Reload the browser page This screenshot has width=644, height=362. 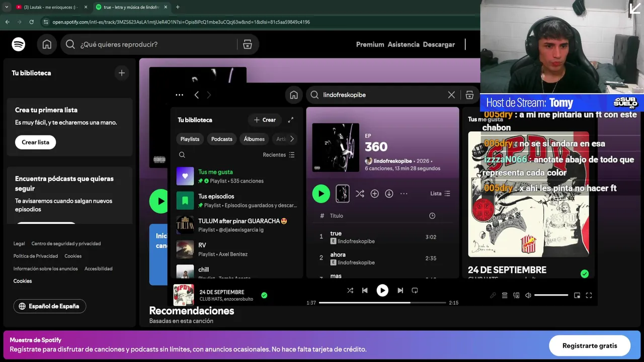31,22
